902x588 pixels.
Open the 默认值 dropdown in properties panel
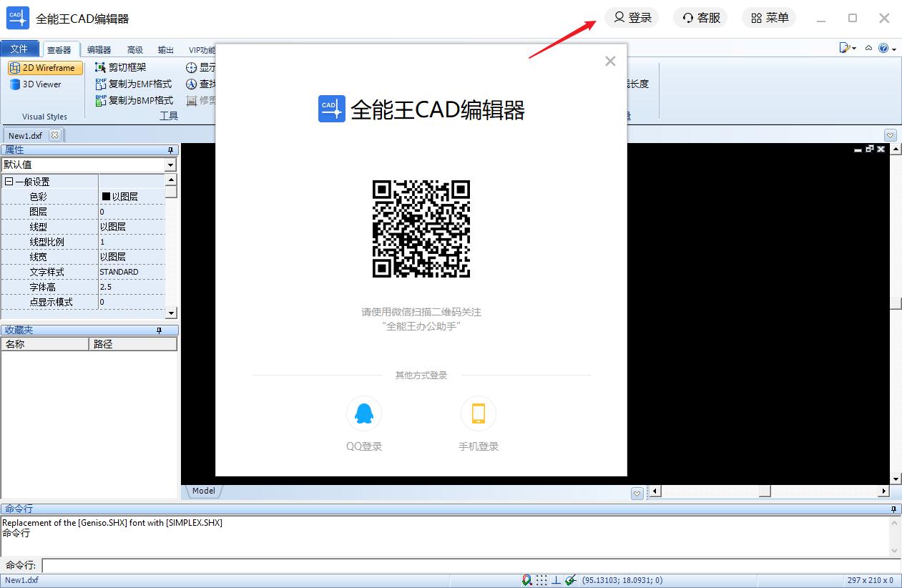point(170,165)
